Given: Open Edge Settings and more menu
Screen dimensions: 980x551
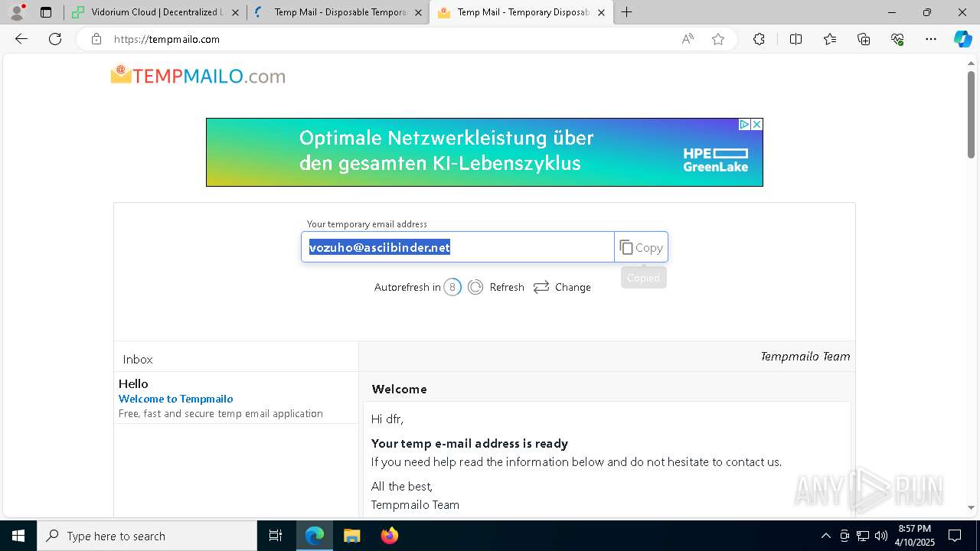Looking at the screenshot, I should click(x=931, y=39).
